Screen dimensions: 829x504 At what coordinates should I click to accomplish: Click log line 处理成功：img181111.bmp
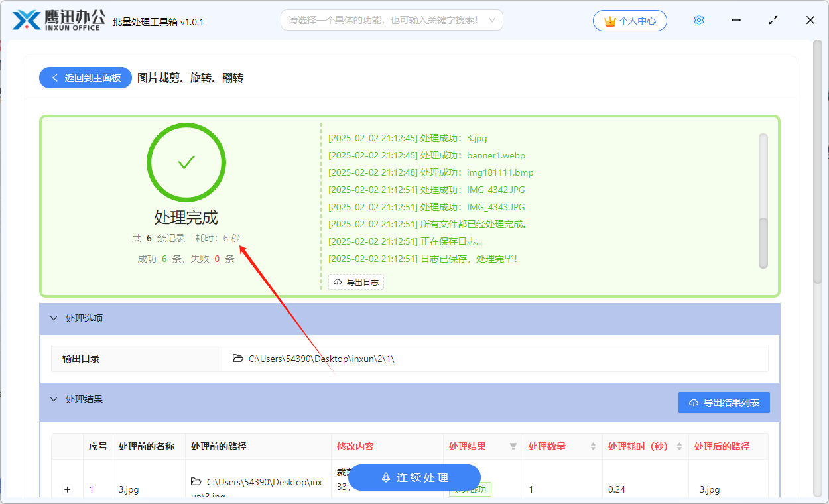point(431,172)
